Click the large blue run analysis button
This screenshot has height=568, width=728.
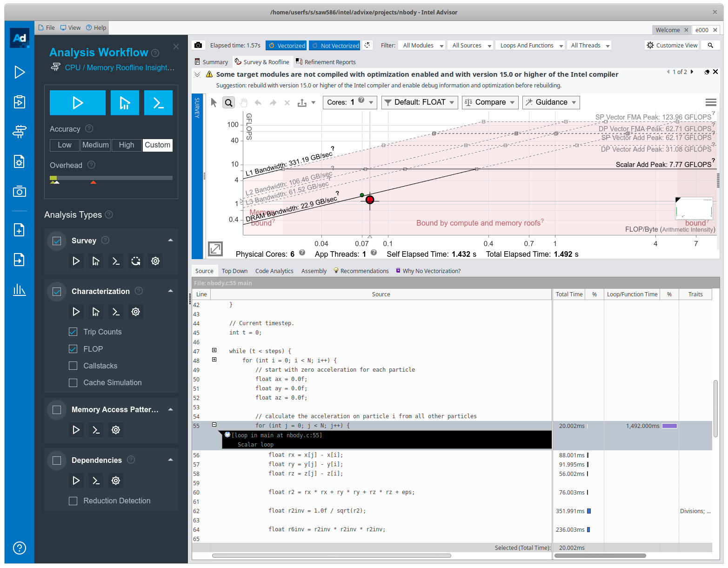[78, 103]
